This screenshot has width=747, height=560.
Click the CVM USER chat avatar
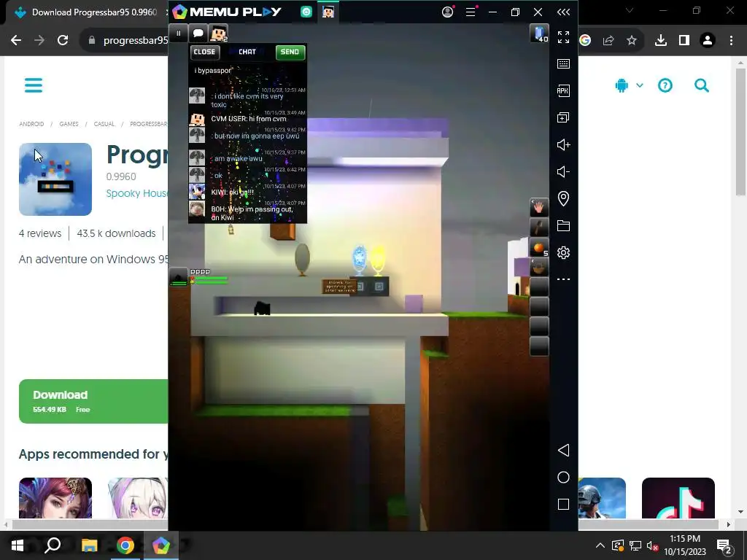click(x=197, y=119)
